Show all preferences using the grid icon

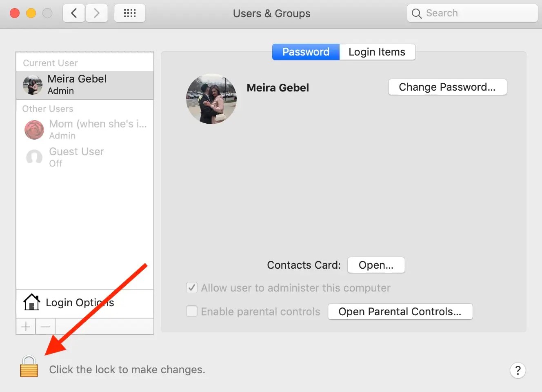[x=130, y=13]
